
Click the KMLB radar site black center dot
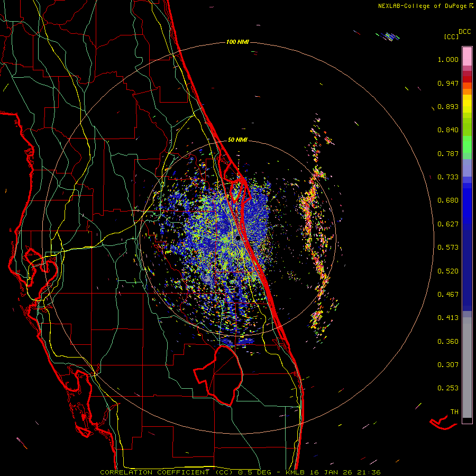tap(237, 238)
